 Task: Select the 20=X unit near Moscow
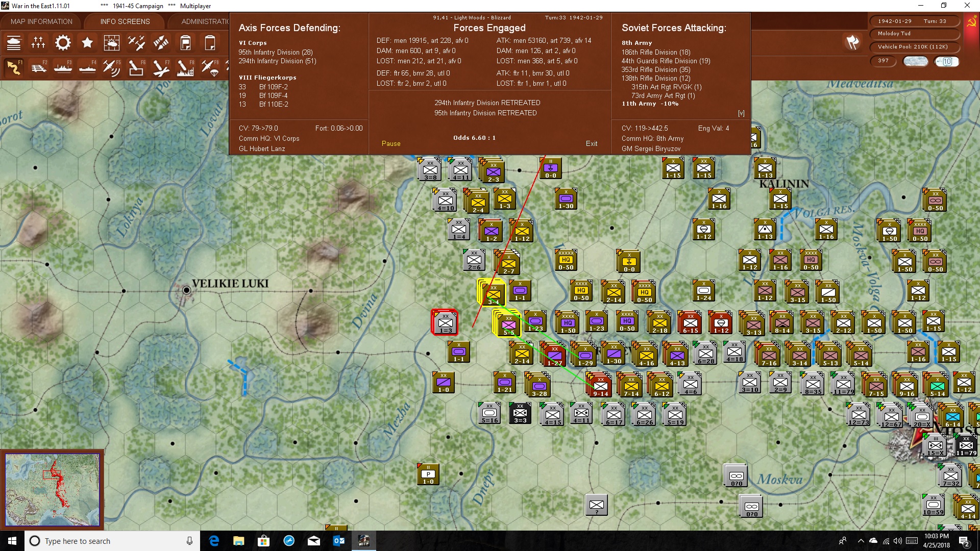click(x=921, y=416)
